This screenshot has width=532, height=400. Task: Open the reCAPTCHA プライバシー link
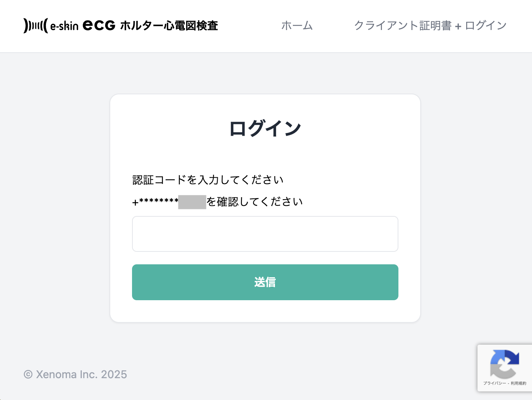[x=495, y=384]
